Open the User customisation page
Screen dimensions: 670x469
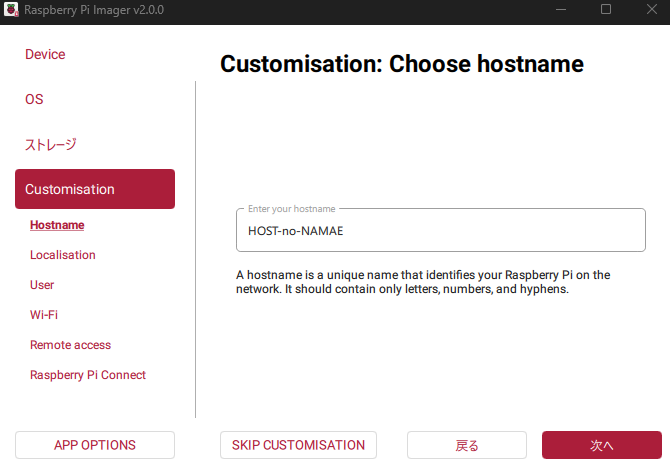(42, 285)
